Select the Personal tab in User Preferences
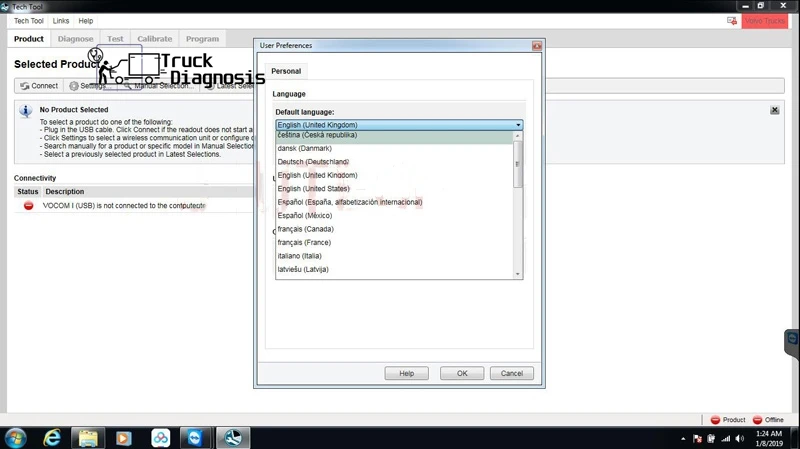 pyautogui.click(x=286, y=71)
